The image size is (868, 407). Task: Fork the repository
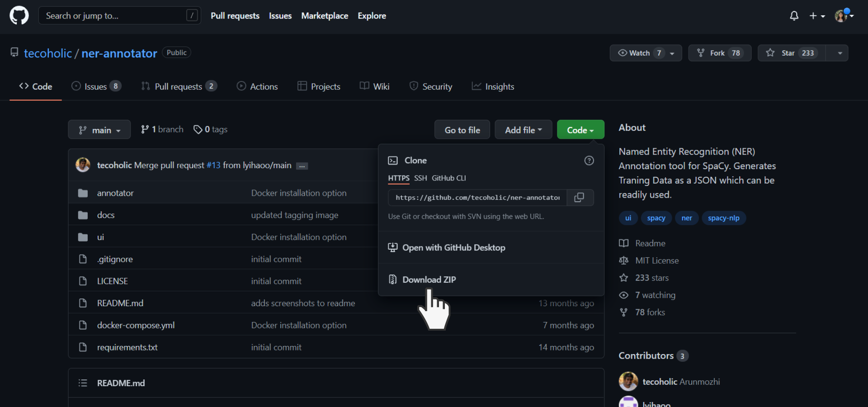click(720, 53)
